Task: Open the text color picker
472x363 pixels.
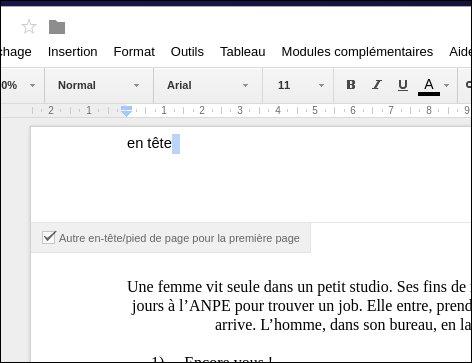Action: coord(429,86)
